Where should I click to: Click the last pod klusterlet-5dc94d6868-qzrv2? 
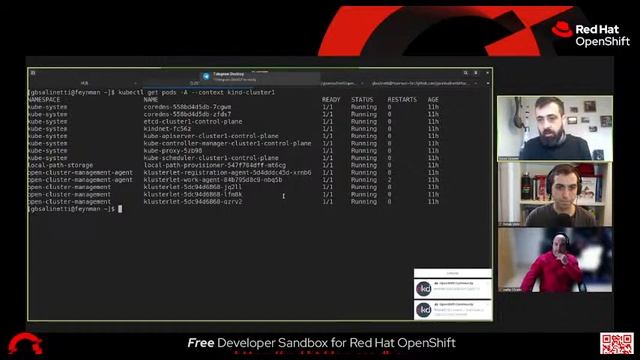click(x=193, y=202)
